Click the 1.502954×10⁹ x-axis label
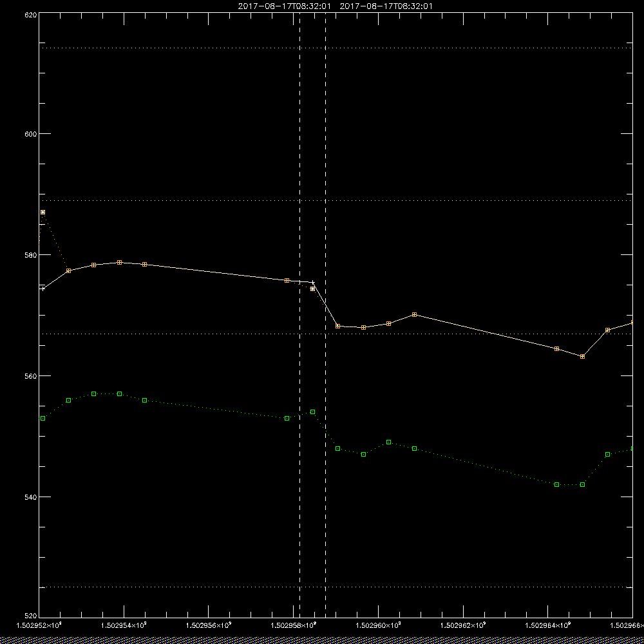Image resolution: width=644 pixels, height=644 pixels. pyautogui.click(x=124, y=625)
